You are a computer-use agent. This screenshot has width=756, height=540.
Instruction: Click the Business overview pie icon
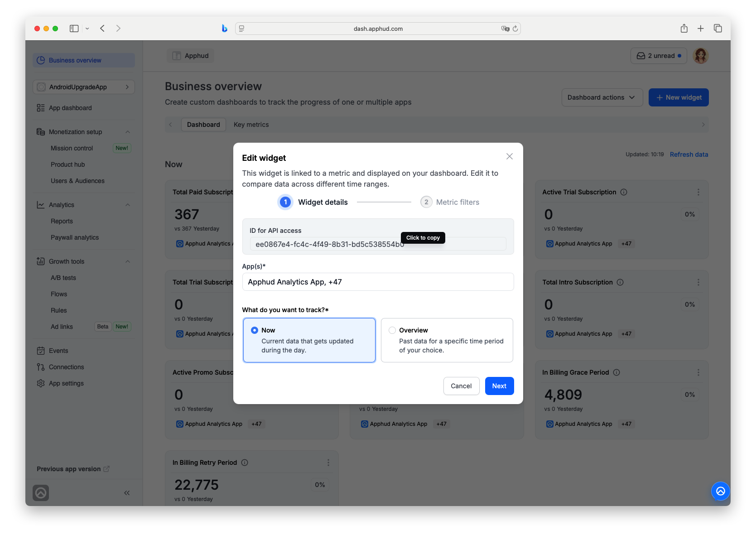pos(41,60)
